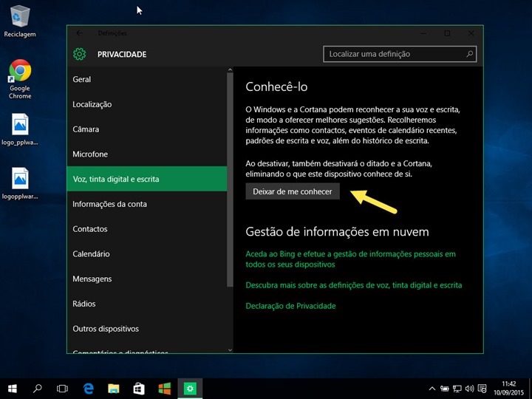Select the logo_pplwa image file icon
The width and height of the screenshot is (532, 399).
(20, 129)
